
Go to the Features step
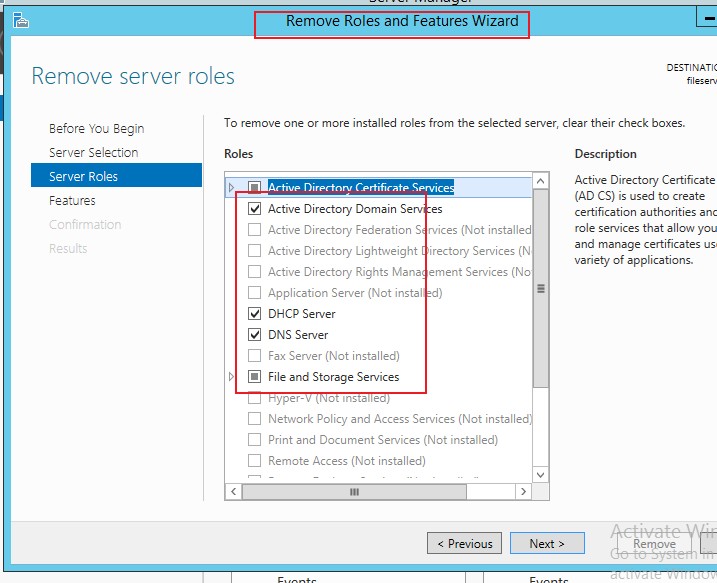tap(72, 200)
